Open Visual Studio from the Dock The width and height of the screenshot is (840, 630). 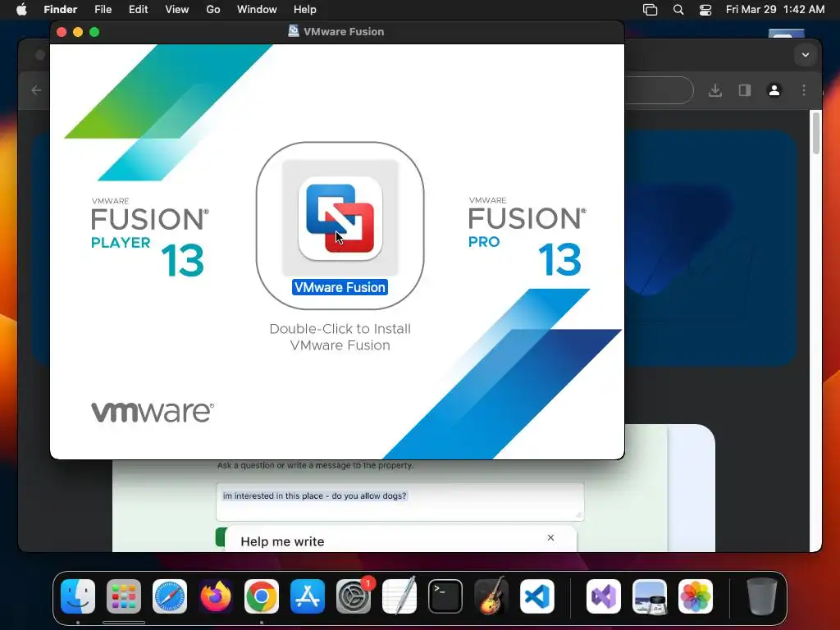[604, 596]
